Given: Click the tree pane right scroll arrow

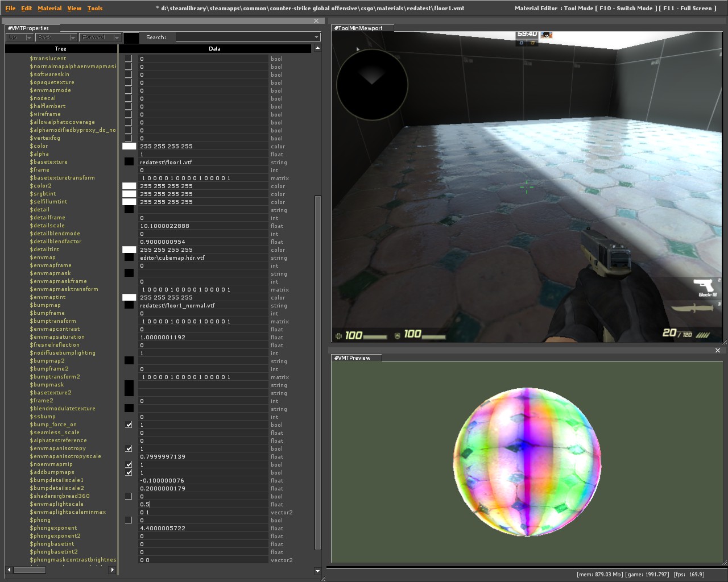Looking at the screenshot, I should tap(112, 569).
